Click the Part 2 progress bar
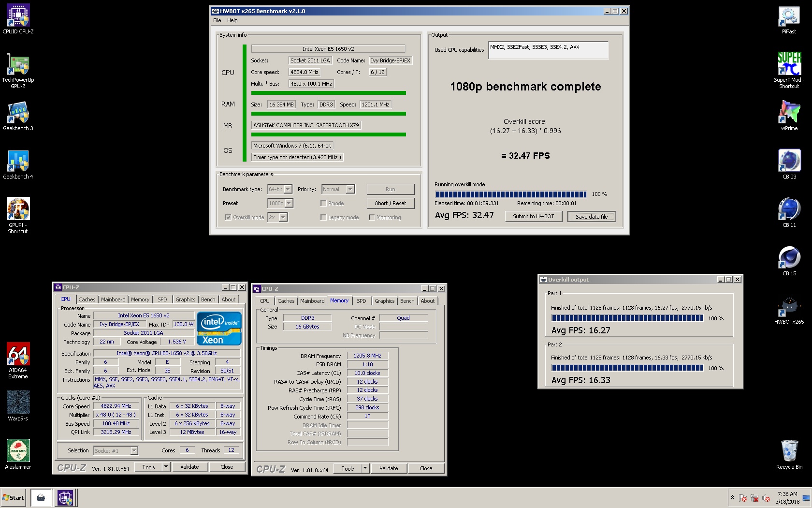The height and width of the screenshot is (508, 812). pyautogui.click(x=627, y=368)
